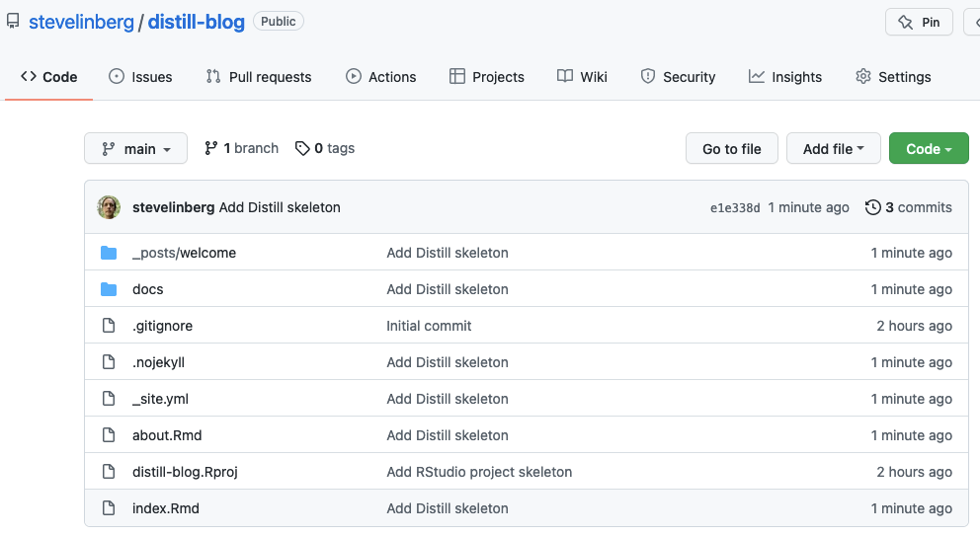Screen dimensions: 980x536
Task: Click the repository icon beside stevelinberg
Action: 13,22
